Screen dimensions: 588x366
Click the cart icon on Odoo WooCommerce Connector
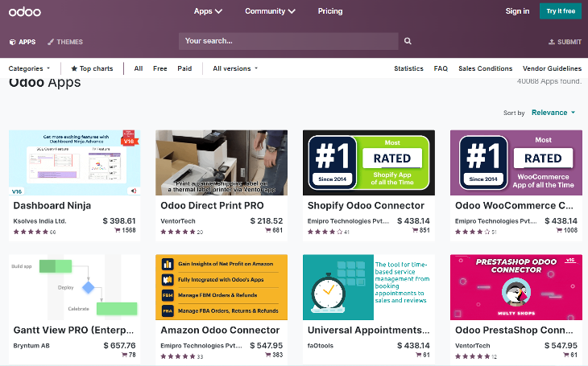[559, 230]
